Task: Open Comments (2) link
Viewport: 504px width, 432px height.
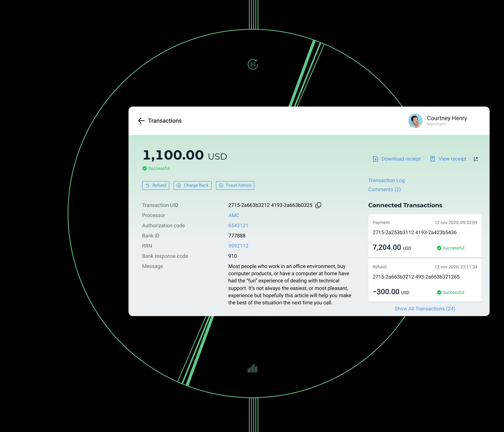Action: tap(384, 190)
